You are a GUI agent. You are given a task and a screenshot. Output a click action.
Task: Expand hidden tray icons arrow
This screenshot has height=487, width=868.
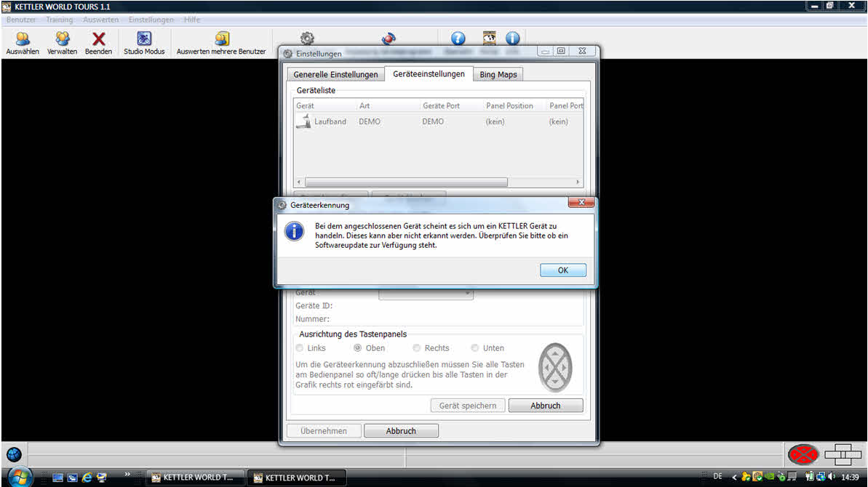(x=734, y=477)
